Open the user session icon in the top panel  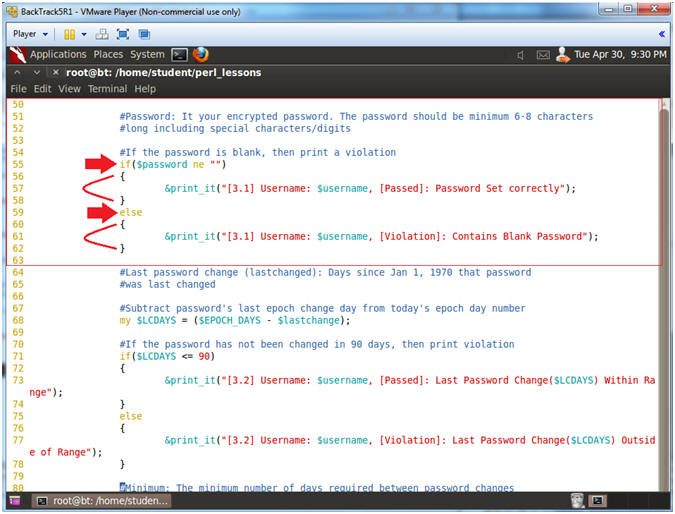point(562,55)
